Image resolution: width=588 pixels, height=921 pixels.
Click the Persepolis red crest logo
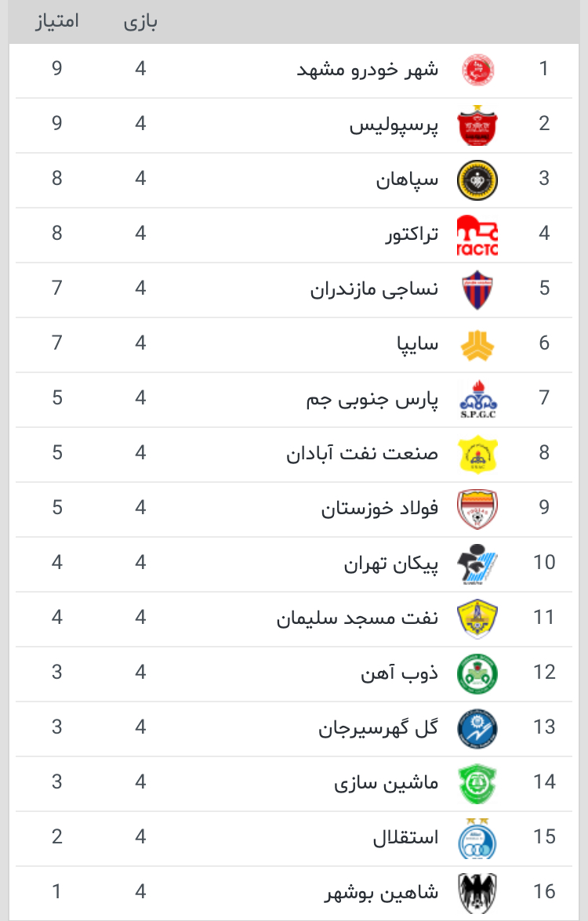477,125
